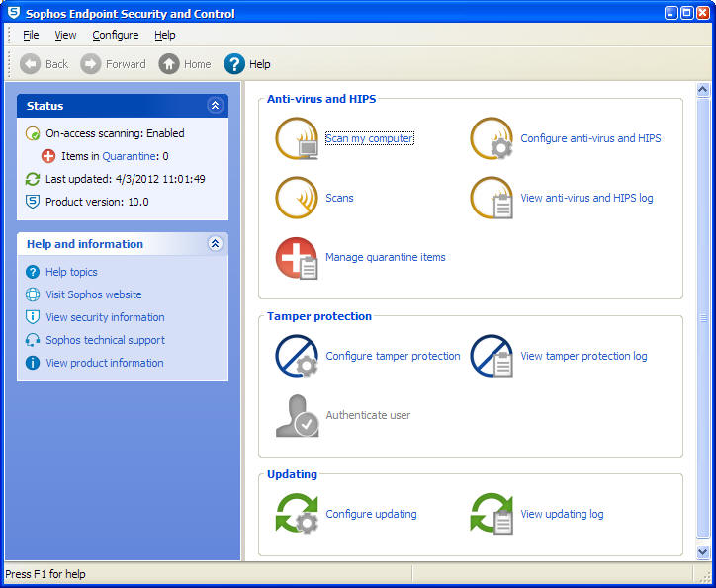The height and width of the screenshot is (588, 716).
Task: Open the Help topics link
Action: click(x=71, y=272)
